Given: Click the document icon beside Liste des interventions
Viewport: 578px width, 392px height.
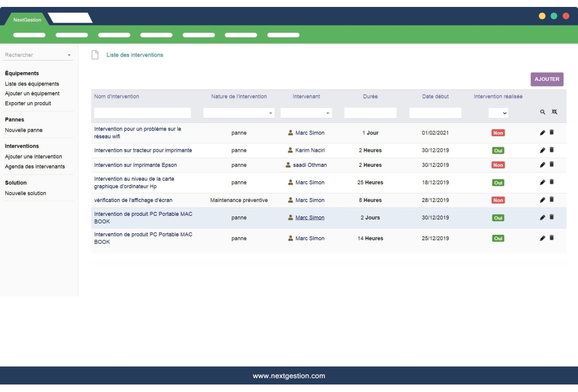Looking at the screenshot, I should click(95, 55).
